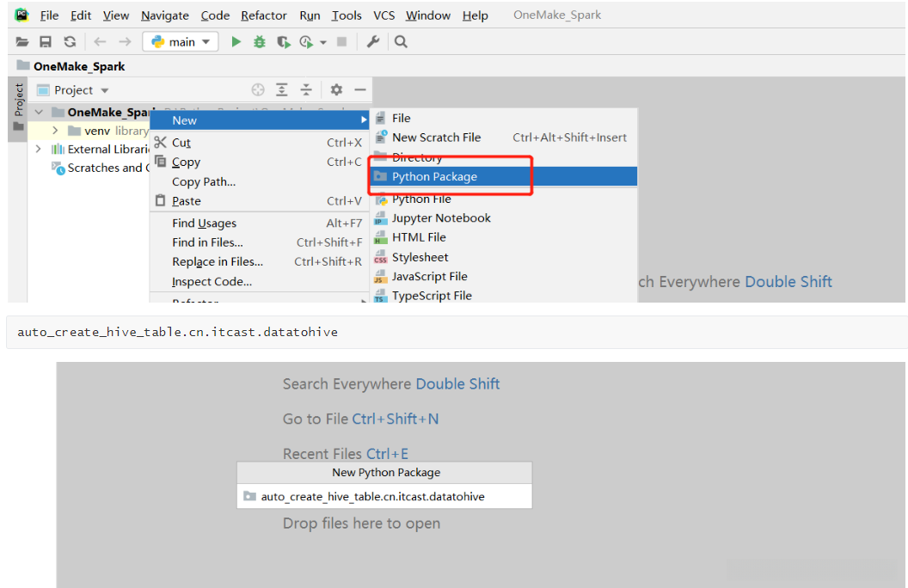Run the main configuration with green play
The image size is (908, 588).
coord(236,41)
